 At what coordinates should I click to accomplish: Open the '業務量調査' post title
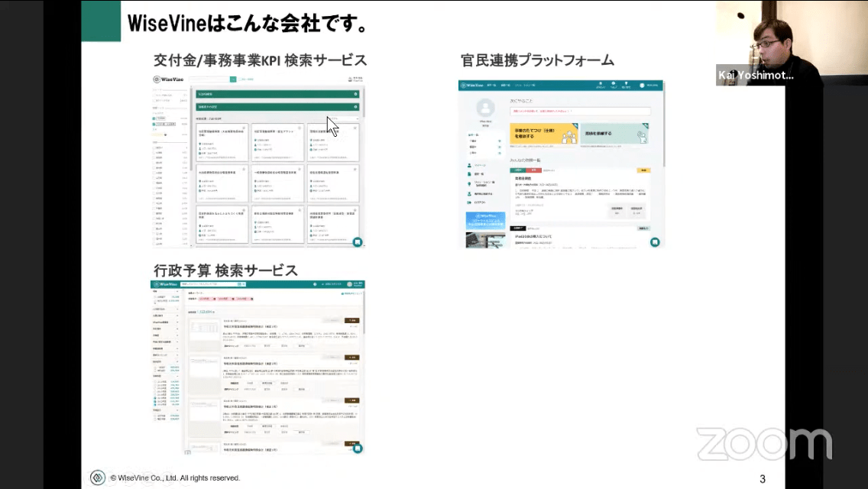[523, 178]
